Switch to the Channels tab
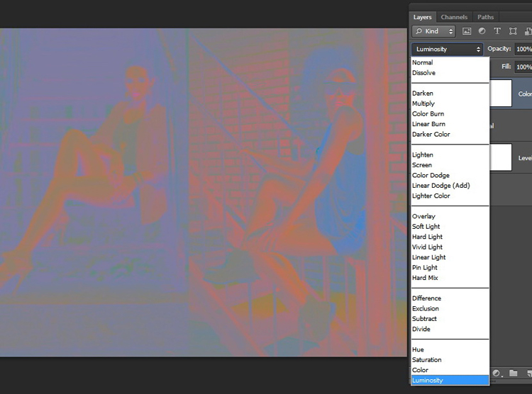Image resolution: width=532 pixels, height=394 pixels. (454, 17)
